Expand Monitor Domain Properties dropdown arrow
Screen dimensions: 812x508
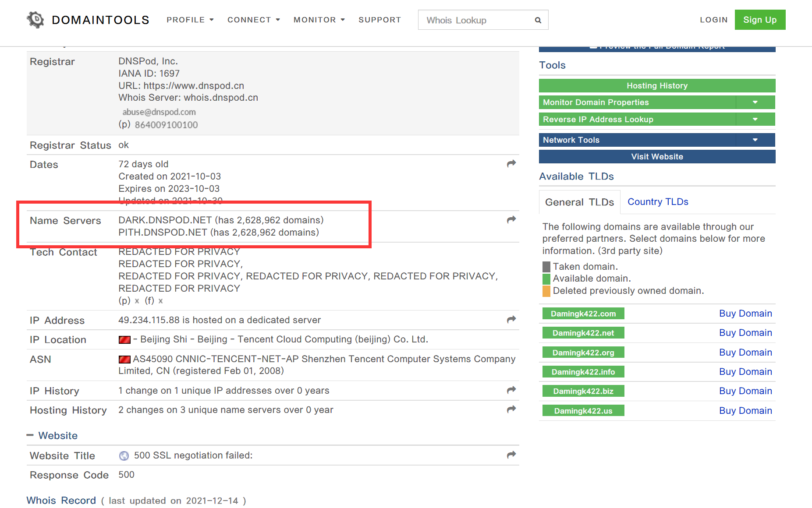(755, 102)
